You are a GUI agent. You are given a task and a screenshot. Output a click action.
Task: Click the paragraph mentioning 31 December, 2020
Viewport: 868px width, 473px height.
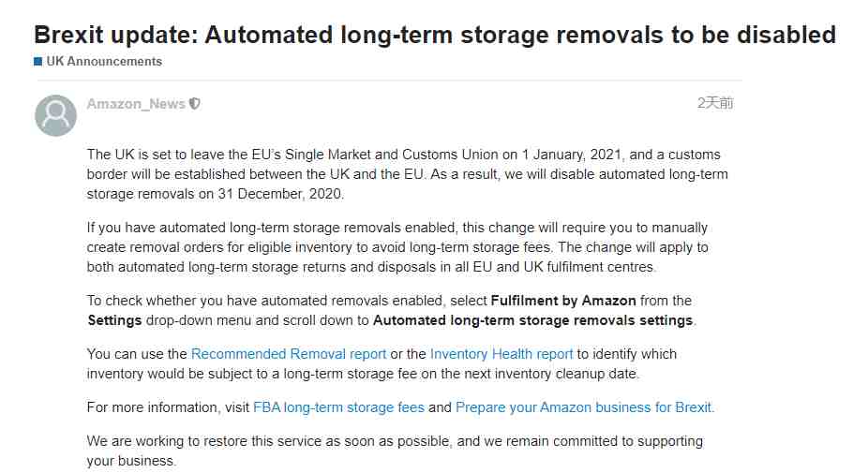pos(408,174)
